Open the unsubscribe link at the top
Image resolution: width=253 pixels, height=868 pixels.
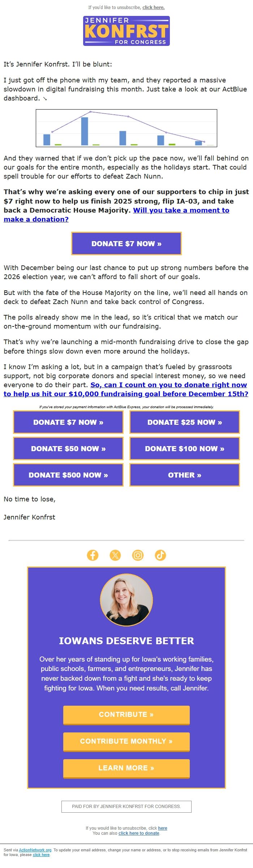[154, 7]
